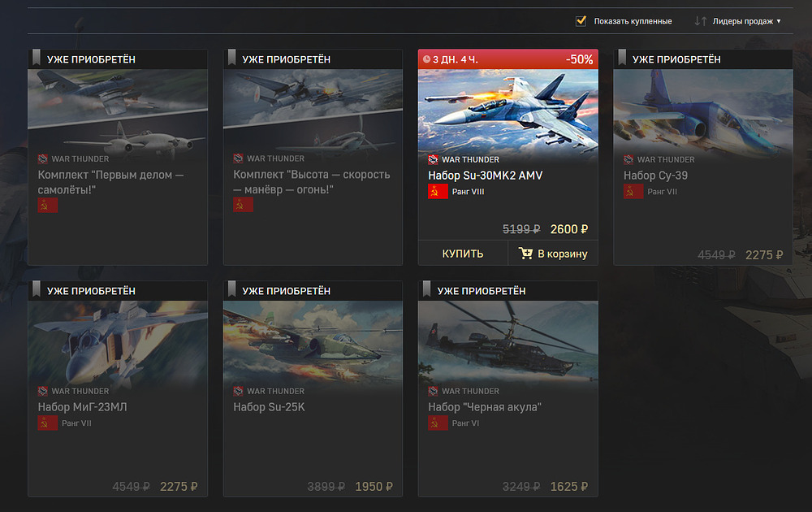Image resolution: width=812 pixels, height=512 pixels.
Task: Click the title "Комплект "Высота — скорость — манёвр — огонь!""
Action: coord(312,182)
